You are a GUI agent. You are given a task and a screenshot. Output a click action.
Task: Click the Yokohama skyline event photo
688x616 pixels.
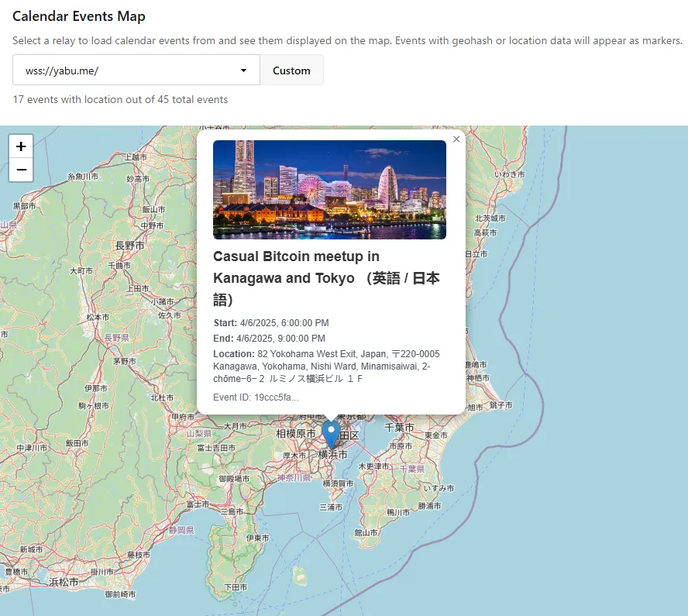click(329, 190)
